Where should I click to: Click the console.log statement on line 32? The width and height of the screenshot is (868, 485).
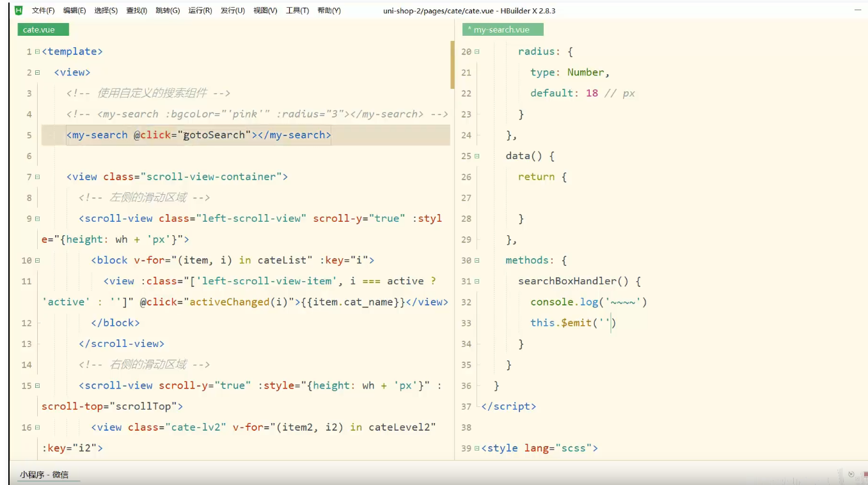[589, 302]
